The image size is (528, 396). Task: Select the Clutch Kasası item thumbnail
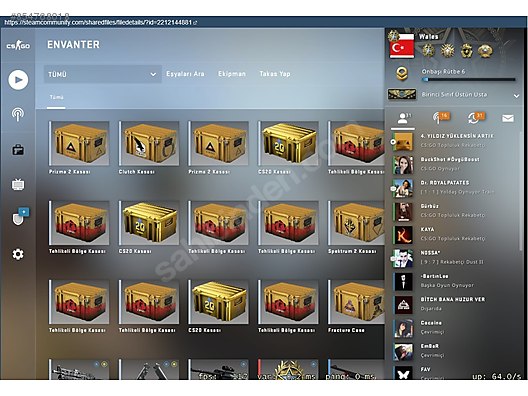[149, 143]
